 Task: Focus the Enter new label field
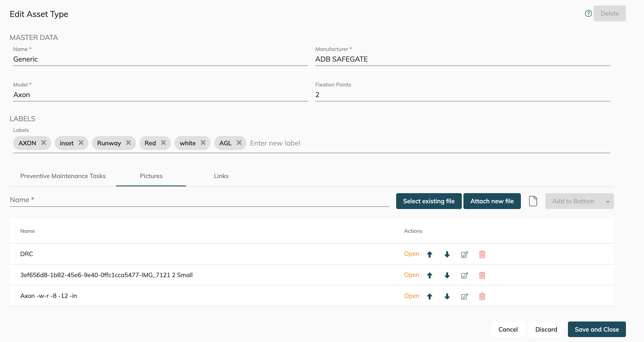[x=275, y=143]
